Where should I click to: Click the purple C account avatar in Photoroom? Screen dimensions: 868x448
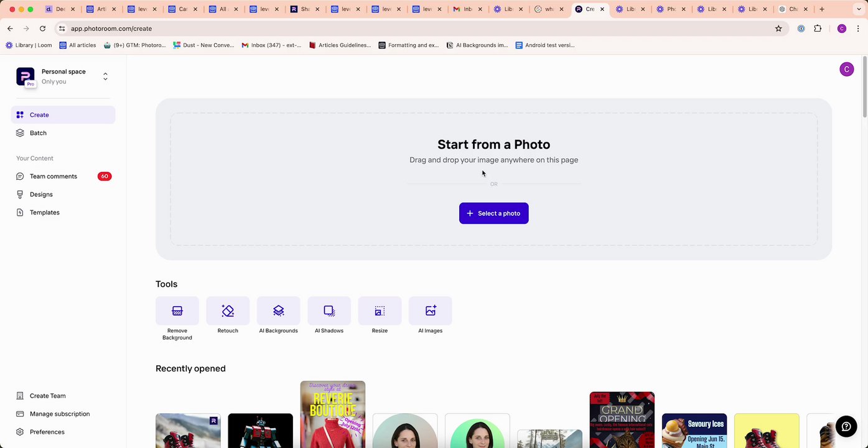pos(846,70)
